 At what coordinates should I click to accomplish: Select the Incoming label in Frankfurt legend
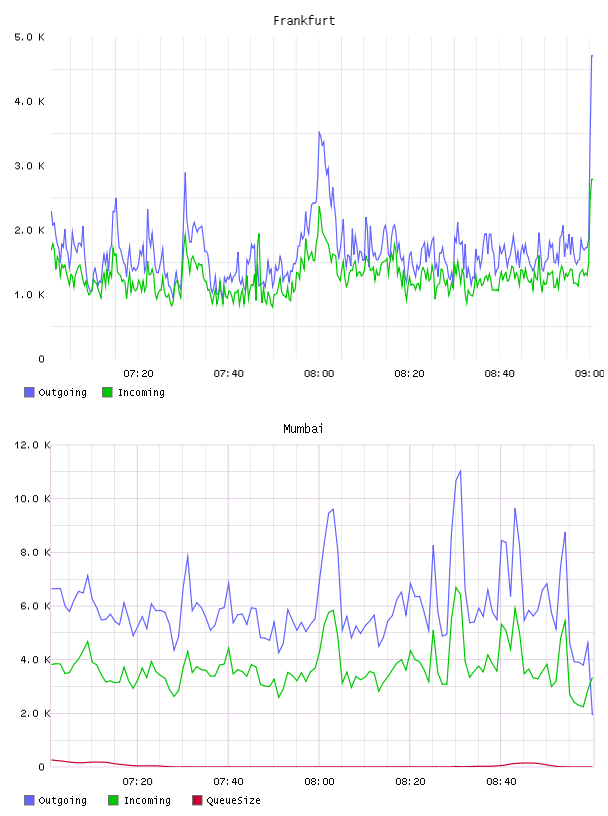[141, 392]
